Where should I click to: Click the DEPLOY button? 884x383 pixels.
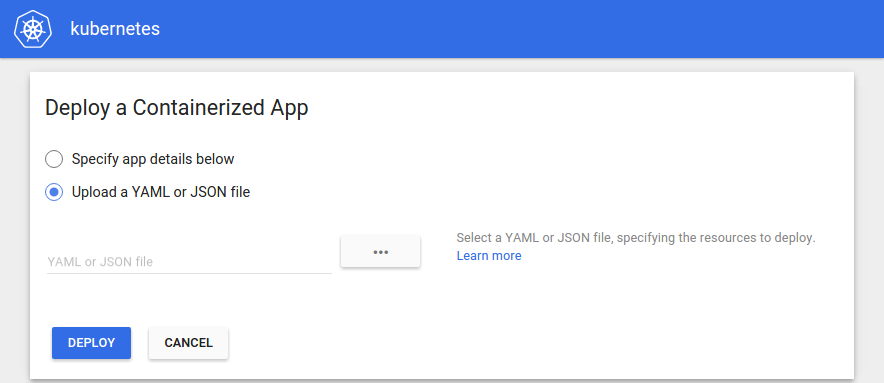[x=91, y=343]
